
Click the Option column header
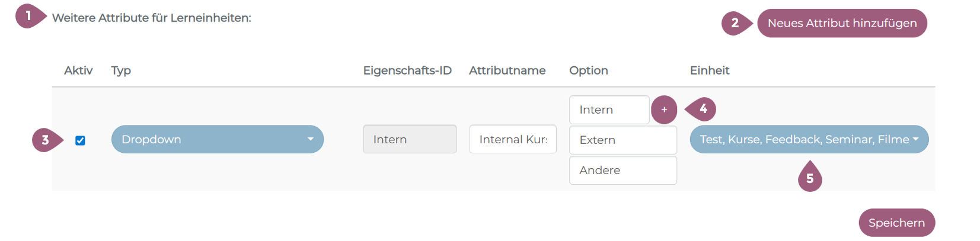(x=588, y=70)
